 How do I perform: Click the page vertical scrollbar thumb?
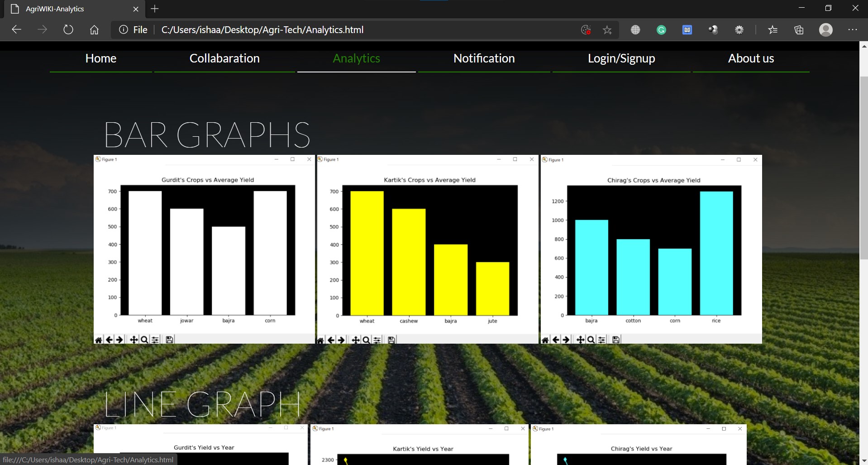863,168
